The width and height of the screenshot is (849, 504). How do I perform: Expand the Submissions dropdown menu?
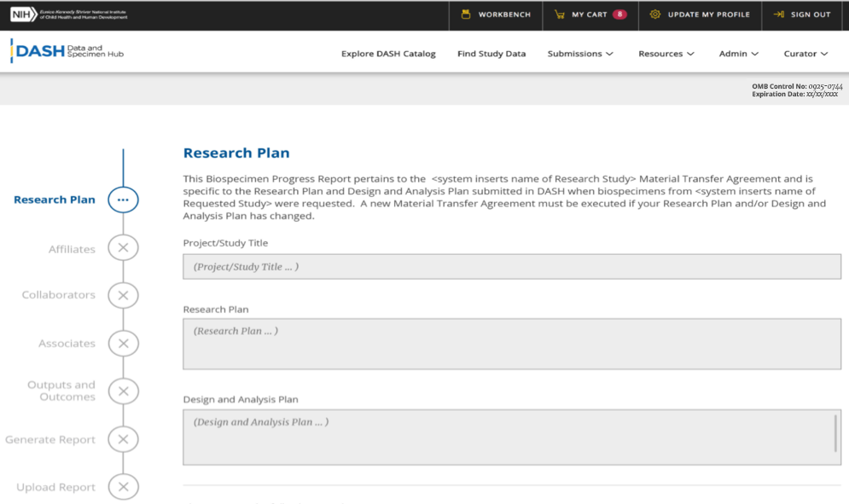pyautogui.click(x=580, y=54)
